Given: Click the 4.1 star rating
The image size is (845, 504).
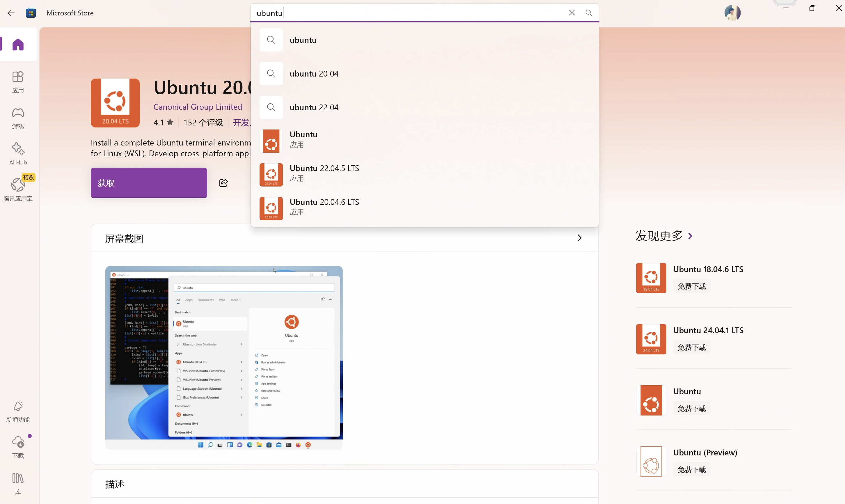Looking at the screenshot, I should [x=163, y=122].
